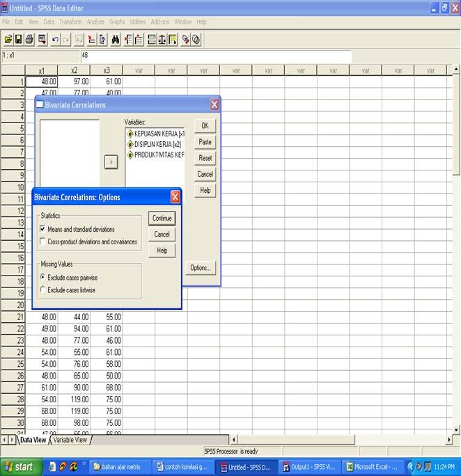
Task: Open the Dialog Recall toolbar icon
Action: coord(42,40)
